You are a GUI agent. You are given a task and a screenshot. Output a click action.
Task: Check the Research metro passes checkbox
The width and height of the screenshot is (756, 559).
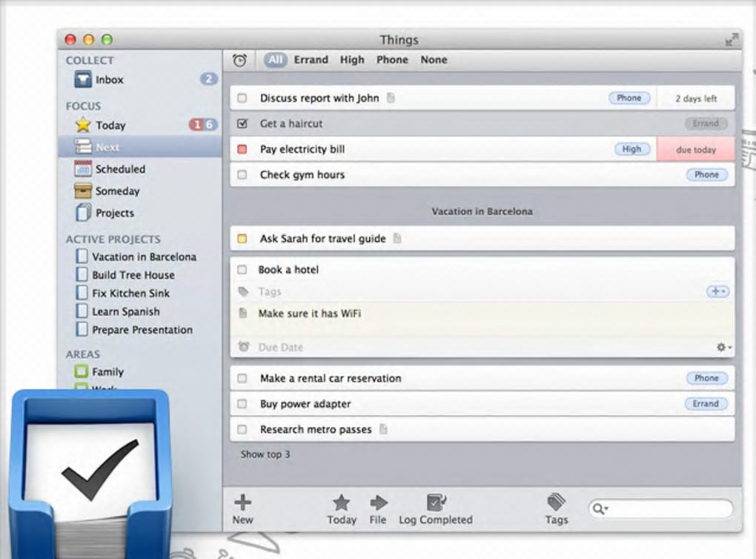point(242,429)
